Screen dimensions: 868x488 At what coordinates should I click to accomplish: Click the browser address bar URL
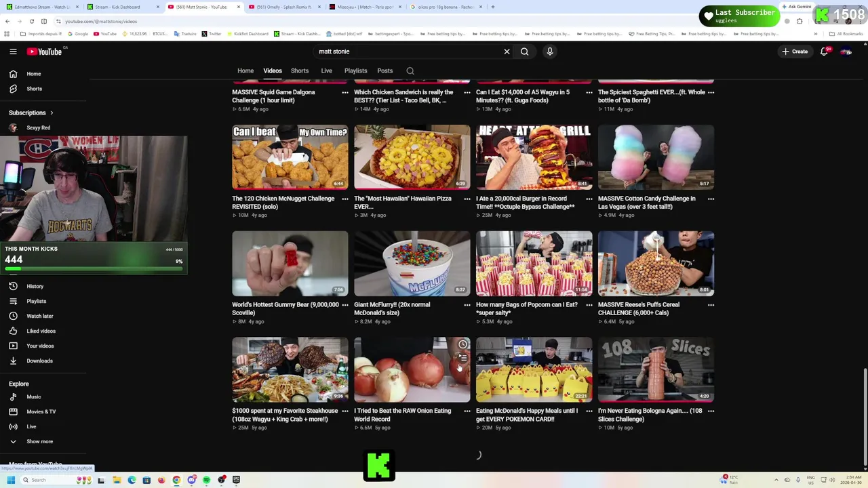click(x=101, y=21)
